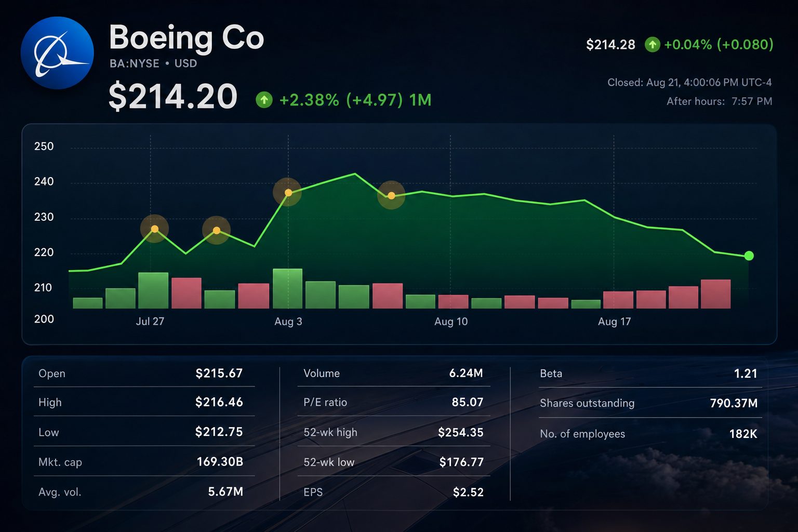Click the green volume bar at Jul 27
The image size is (798, 532).
(153, 290)
